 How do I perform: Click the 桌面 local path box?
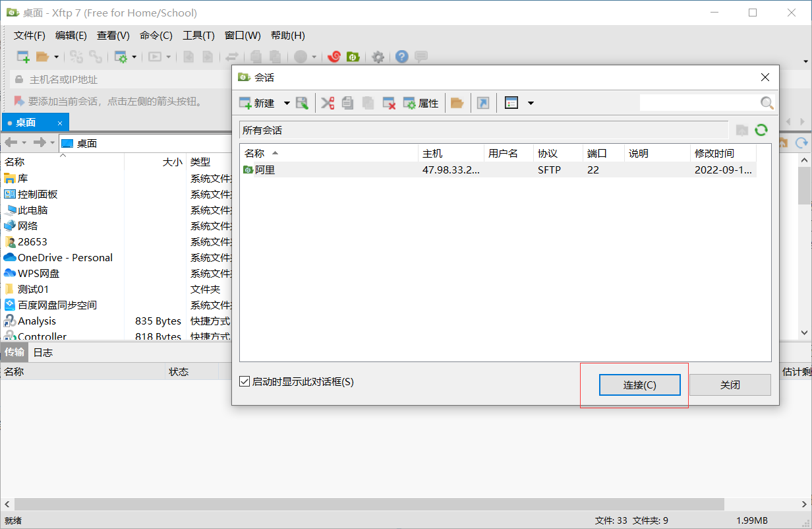(144, 143)
